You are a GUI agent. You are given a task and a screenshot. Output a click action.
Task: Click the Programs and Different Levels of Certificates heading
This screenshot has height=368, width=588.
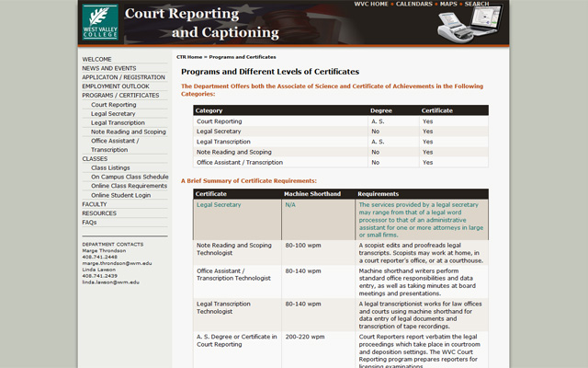click(x=270, y=72)
